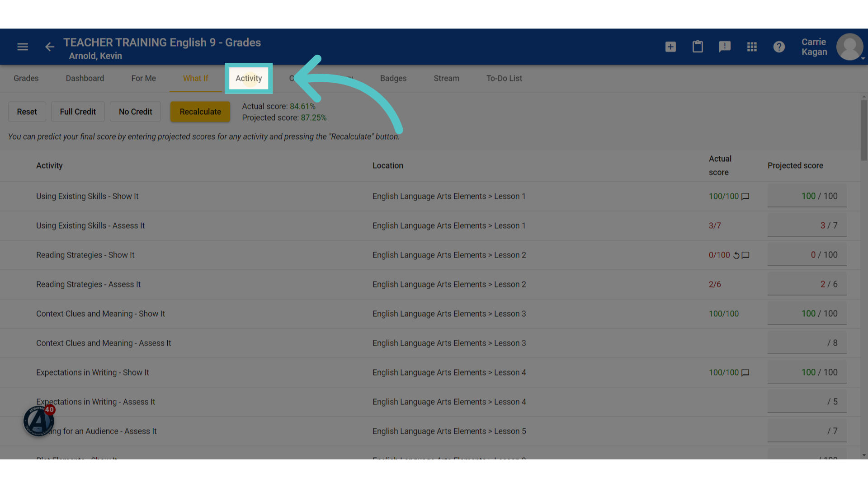The image size is (868, 488).
Task: Click the Full Credit button
Action: [x=78, y=112]
